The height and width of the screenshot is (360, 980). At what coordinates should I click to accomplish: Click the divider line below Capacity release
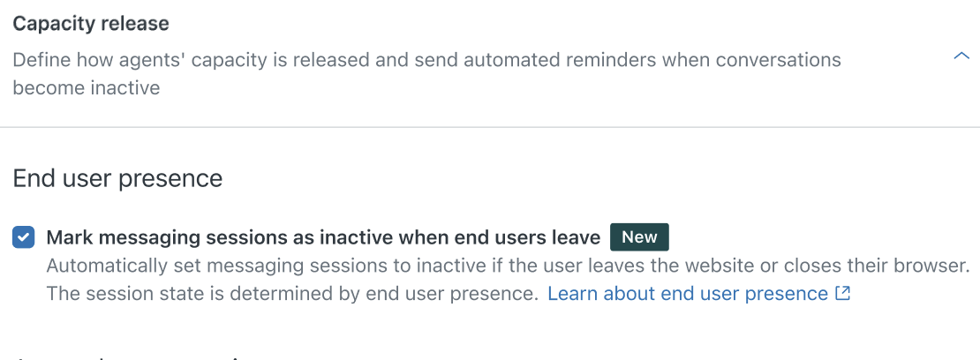click(490, 127)
